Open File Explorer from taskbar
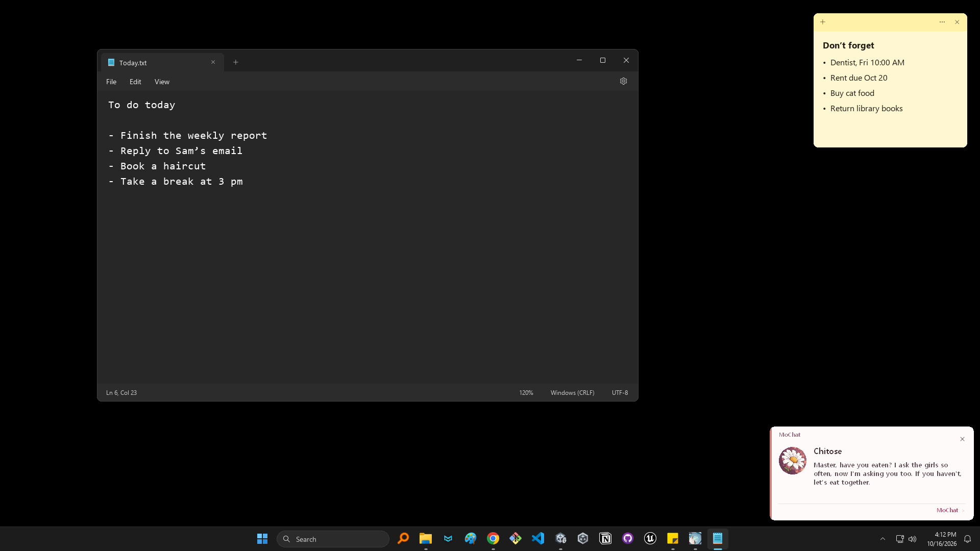 pyautogui.click(x=426, y=539)
